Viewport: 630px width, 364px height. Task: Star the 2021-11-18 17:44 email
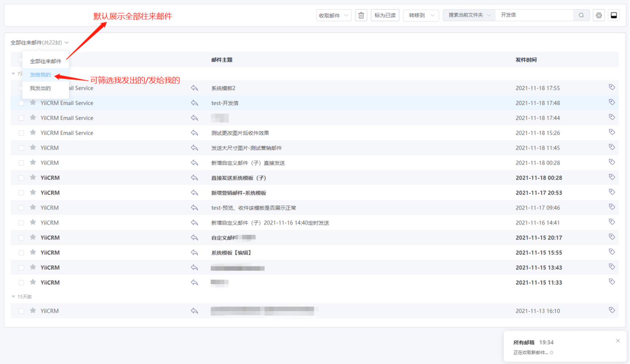(x=33, y=117)
